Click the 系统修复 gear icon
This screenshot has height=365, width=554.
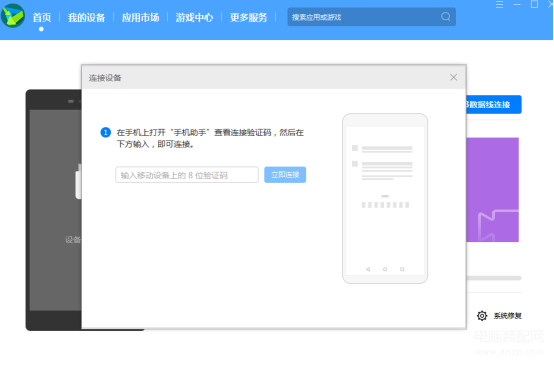[x=482, y=316]
